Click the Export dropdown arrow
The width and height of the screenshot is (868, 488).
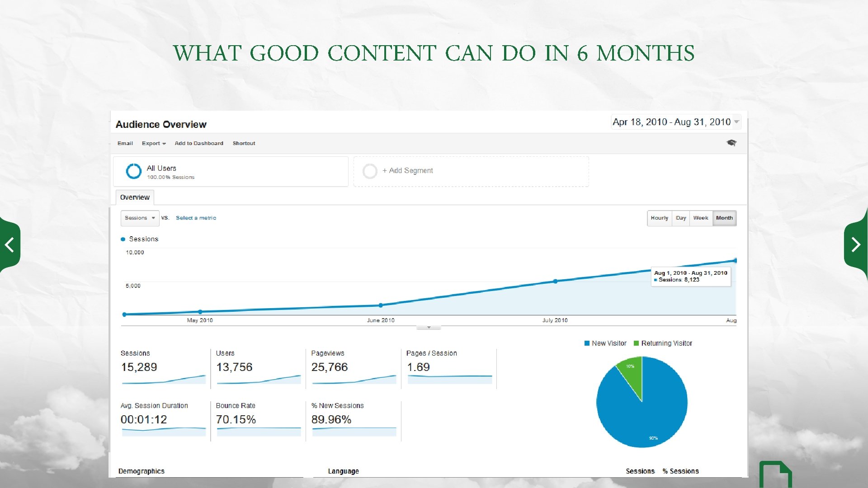coord(164,143)
